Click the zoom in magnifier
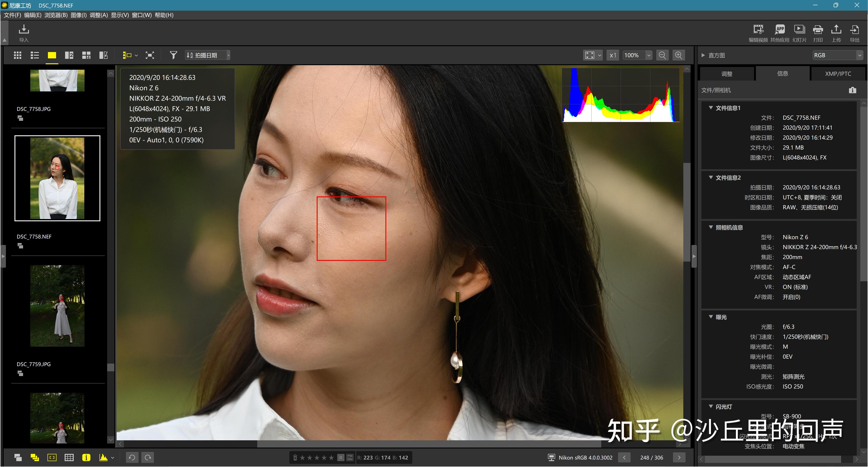This screenshot has width=868, height=467. (x=678, y=55)
